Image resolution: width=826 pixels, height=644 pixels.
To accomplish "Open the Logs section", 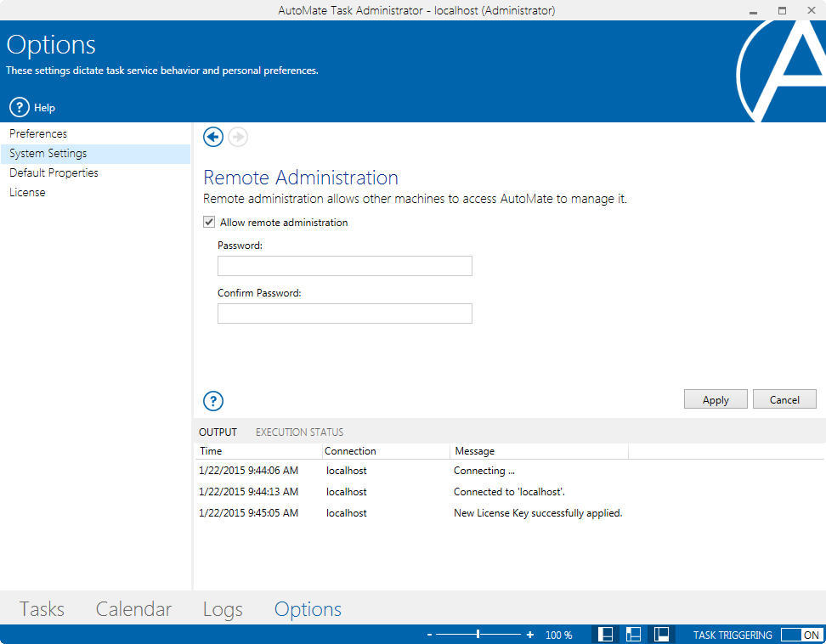I will [x=222, y=608].
